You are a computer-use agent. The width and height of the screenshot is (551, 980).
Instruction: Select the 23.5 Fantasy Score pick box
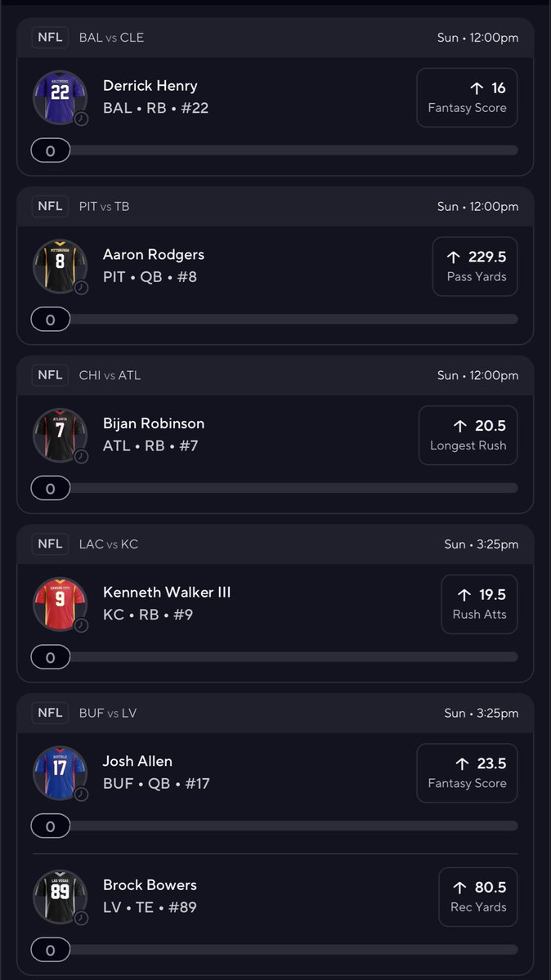click(467, 772)
